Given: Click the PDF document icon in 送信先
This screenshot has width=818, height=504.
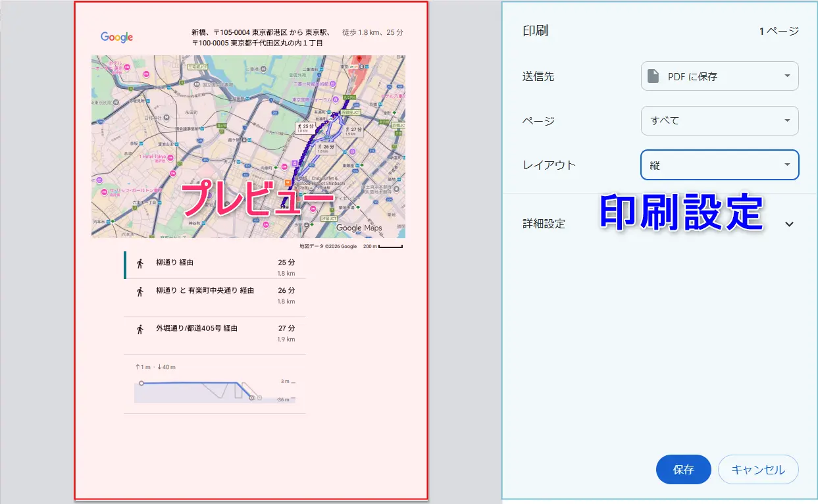Looking at the screenshot, I should coord(653,76).
